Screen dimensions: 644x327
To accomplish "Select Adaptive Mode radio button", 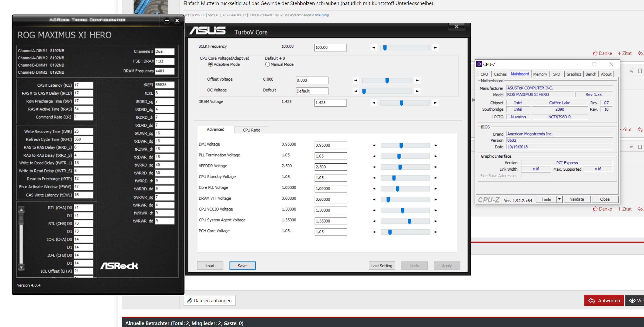I will click(211, 64).
